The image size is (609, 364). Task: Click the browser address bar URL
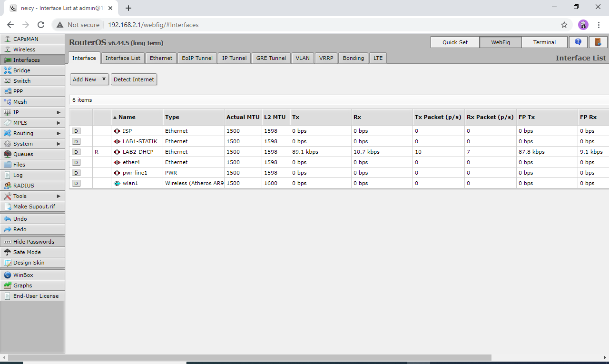[153, 25]
